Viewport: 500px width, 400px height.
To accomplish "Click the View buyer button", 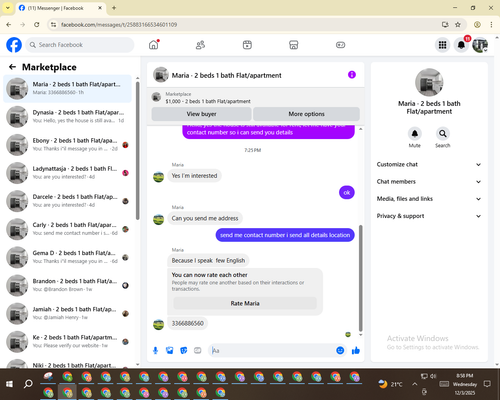I will (x=201, y=114).
